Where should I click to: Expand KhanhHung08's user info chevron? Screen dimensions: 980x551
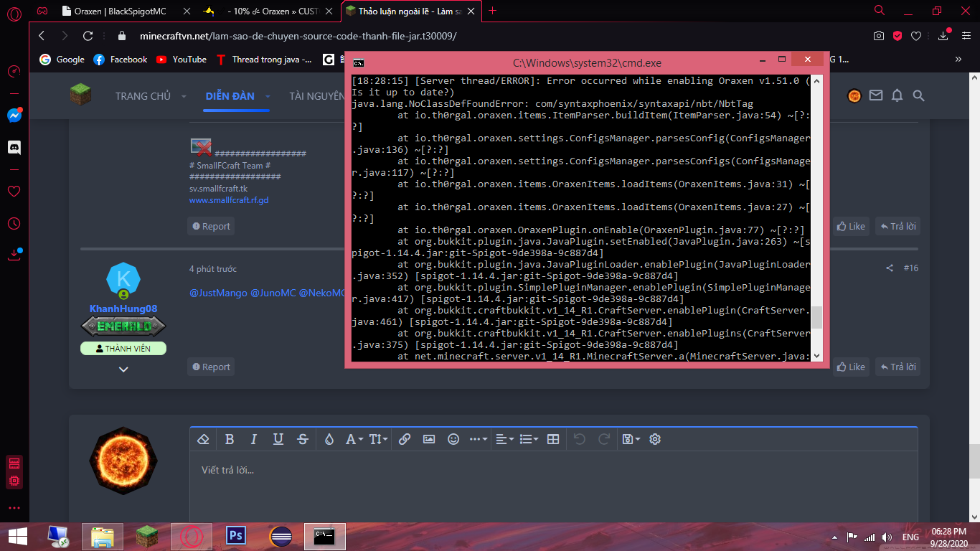123,369
